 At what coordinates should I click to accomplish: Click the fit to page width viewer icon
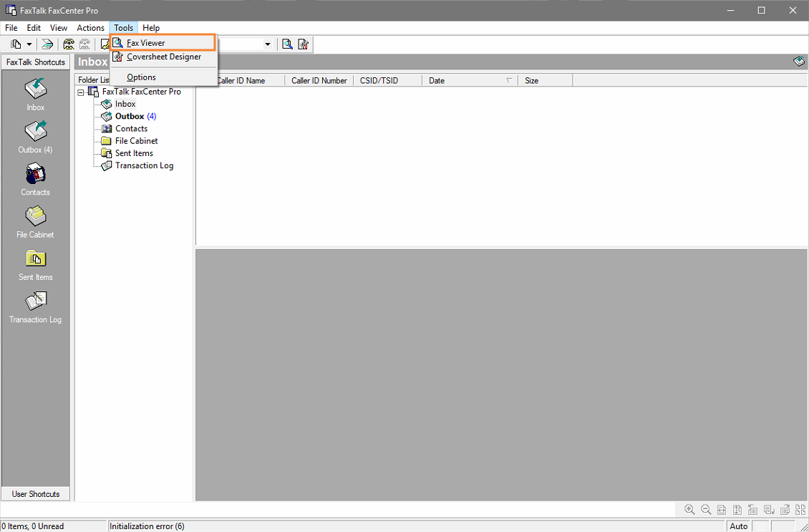click(722, 509)
